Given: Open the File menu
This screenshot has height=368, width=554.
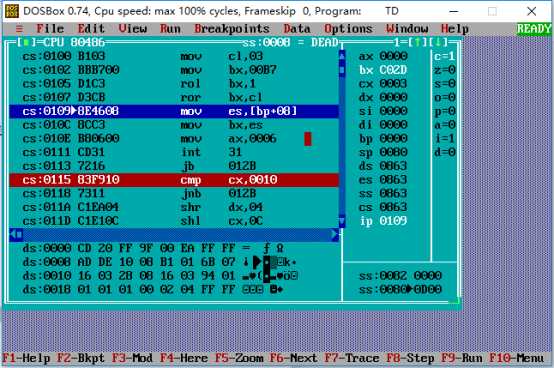Looking at the screenshot, I should point(50,29).
